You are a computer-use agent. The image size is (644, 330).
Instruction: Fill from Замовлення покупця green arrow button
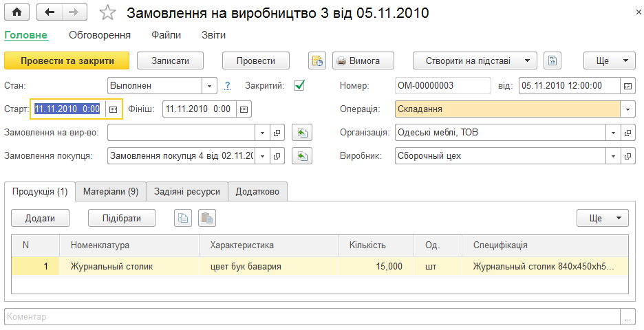tap(302, 156)
